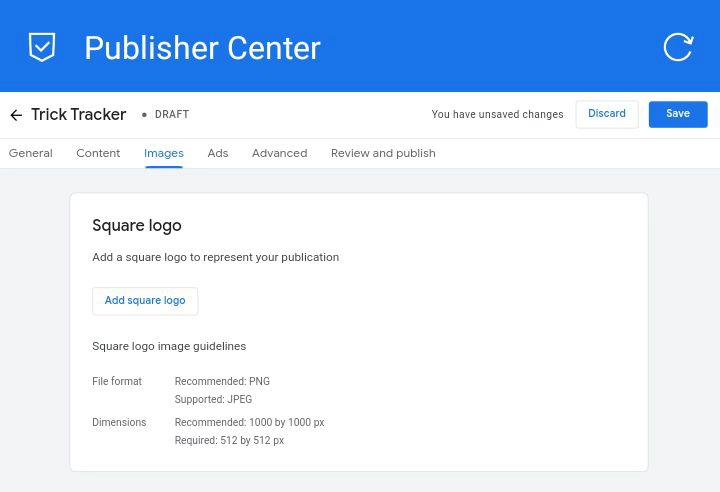Click the Trick Tracker publication name

[78, 115]
